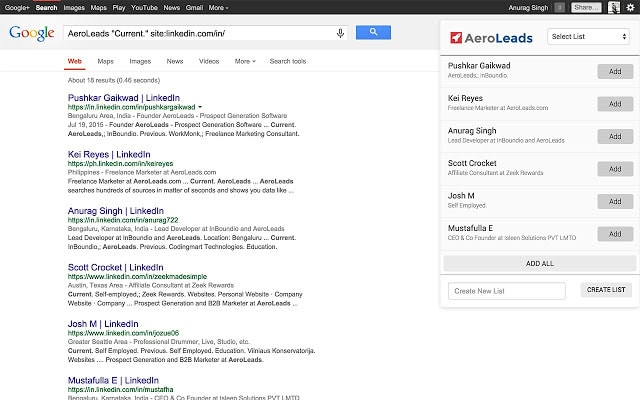Screen dimensions: 640x400
Task: Open Scott Crocket LinkedIn result
Action: click(116, 267)
